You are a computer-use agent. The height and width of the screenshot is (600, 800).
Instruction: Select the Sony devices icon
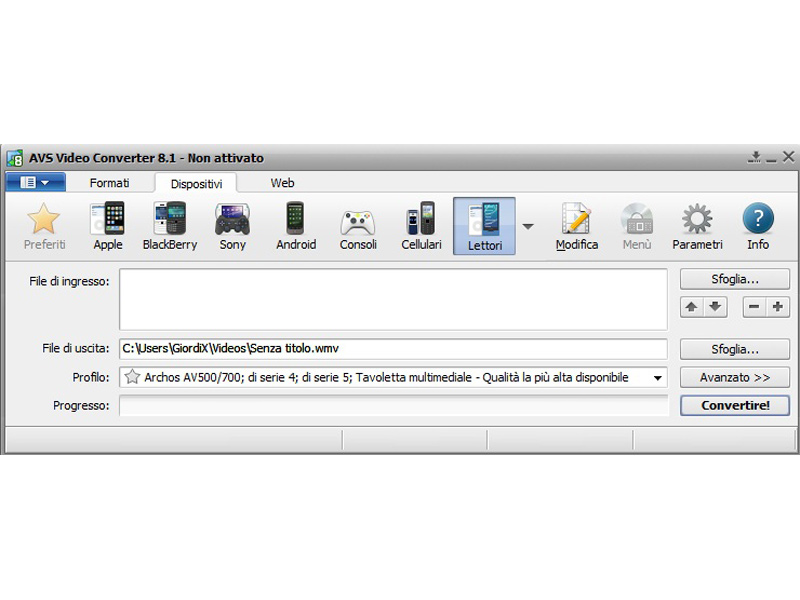click(232, 225)
